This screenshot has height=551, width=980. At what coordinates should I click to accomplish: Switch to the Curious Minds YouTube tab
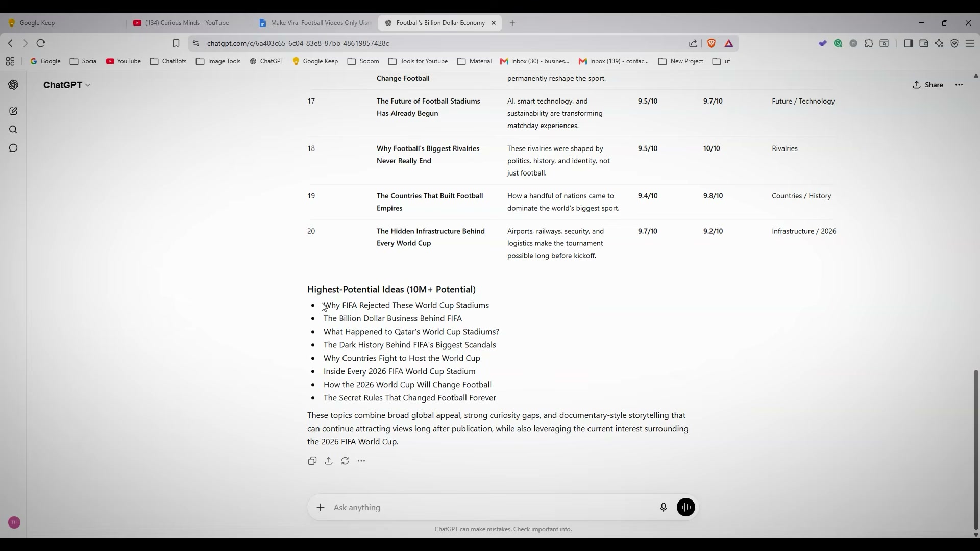189,23
